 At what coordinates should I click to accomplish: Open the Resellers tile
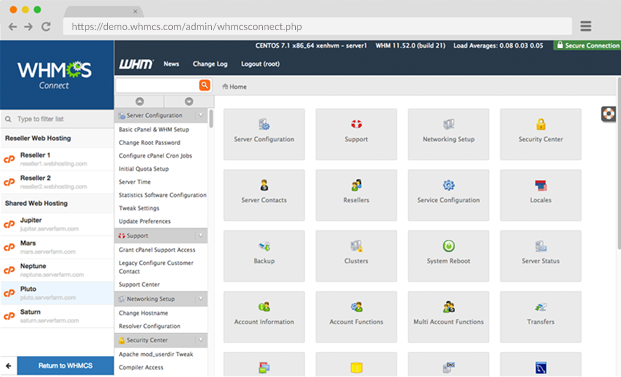[356, 195]
